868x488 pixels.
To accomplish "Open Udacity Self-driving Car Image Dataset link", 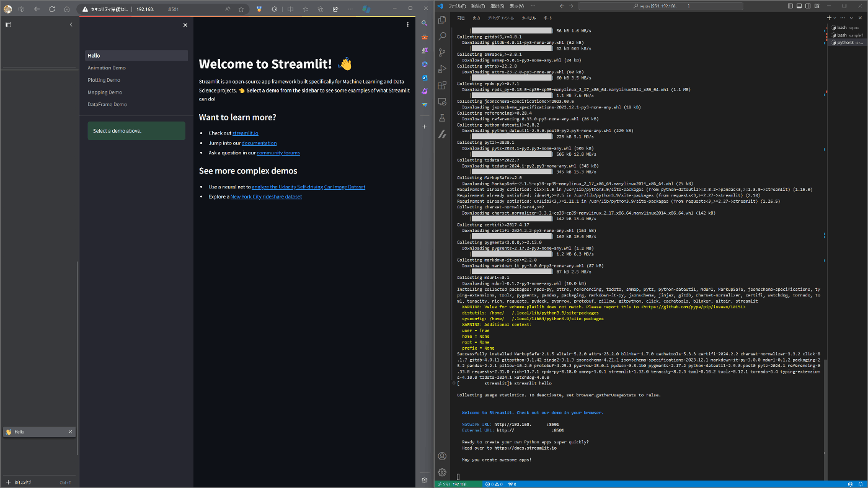I will tap(308, 187).
